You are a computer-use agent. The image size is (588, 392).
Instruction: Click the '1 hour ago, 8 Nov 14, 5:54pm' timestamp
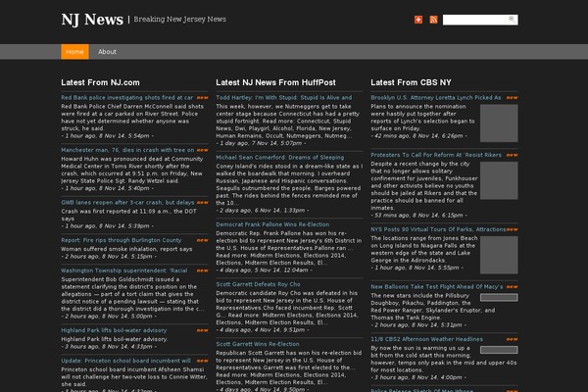tap(107, 136)
